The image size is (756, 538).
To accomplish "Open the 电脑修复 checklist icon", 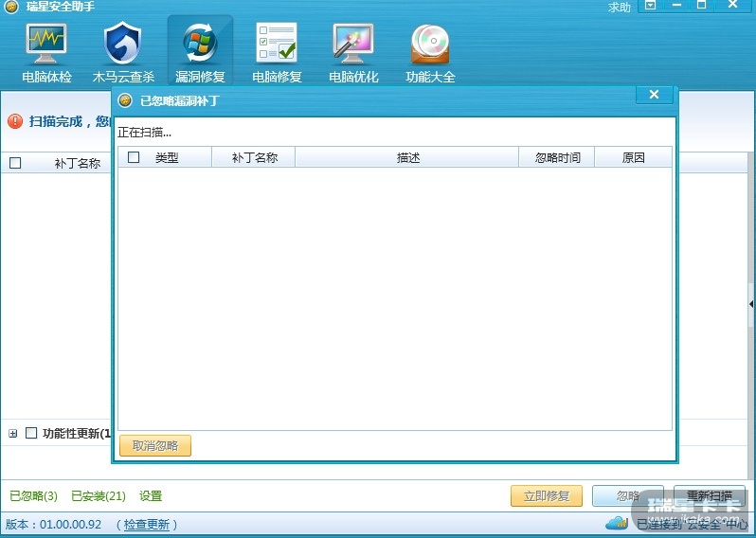I will [277, 43].
